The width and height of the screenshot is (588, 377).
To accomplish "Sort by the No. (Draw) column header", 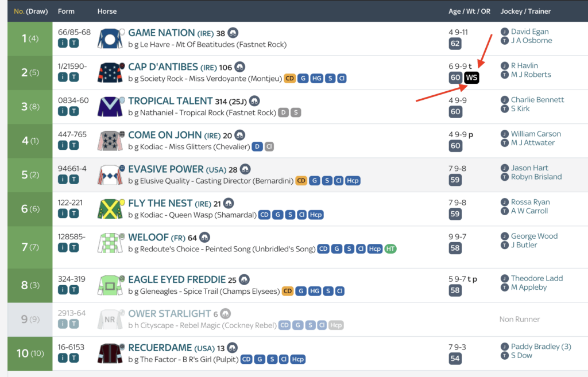I will click(31, 11).
